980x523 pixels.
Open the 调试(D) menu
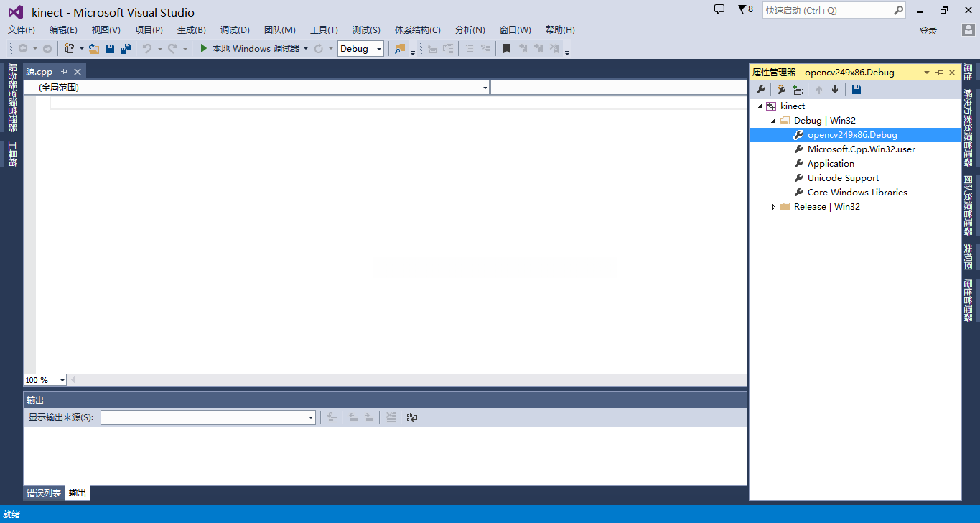[x=235, y=30]
